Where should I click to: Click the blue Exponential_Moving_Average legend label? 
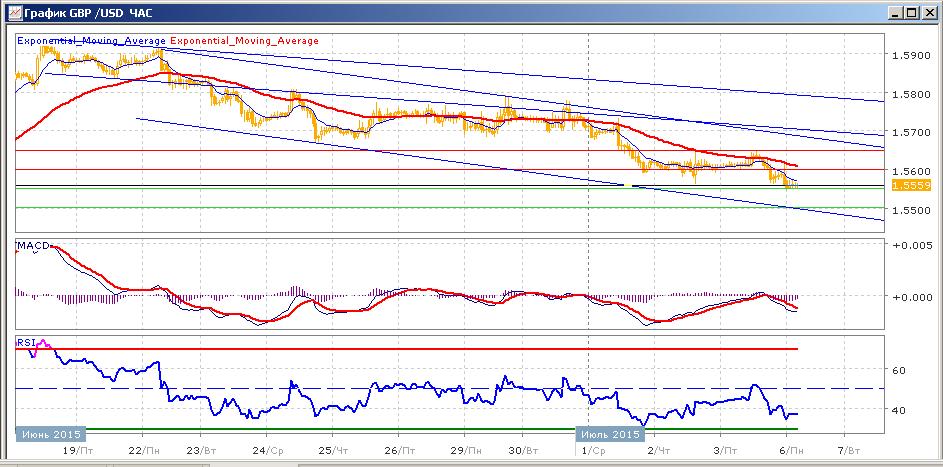[91, 41]
